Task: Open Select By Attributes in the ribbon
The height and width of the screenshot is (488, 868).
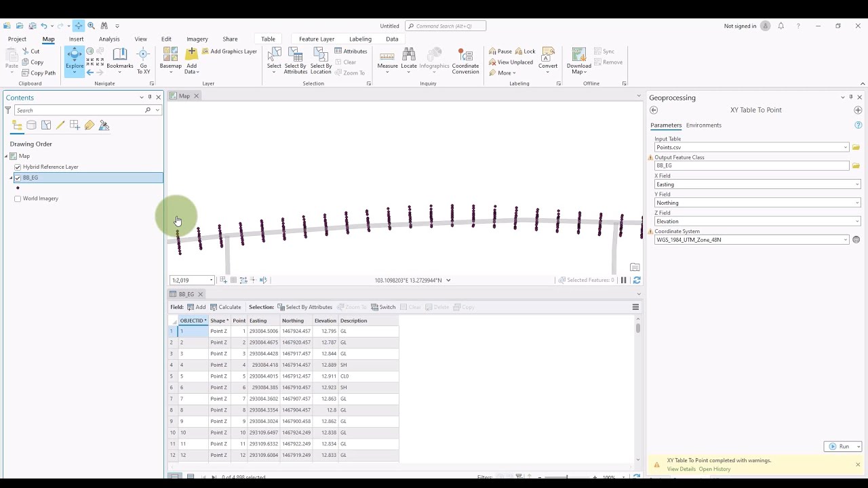Action: (x=296, y=60)
